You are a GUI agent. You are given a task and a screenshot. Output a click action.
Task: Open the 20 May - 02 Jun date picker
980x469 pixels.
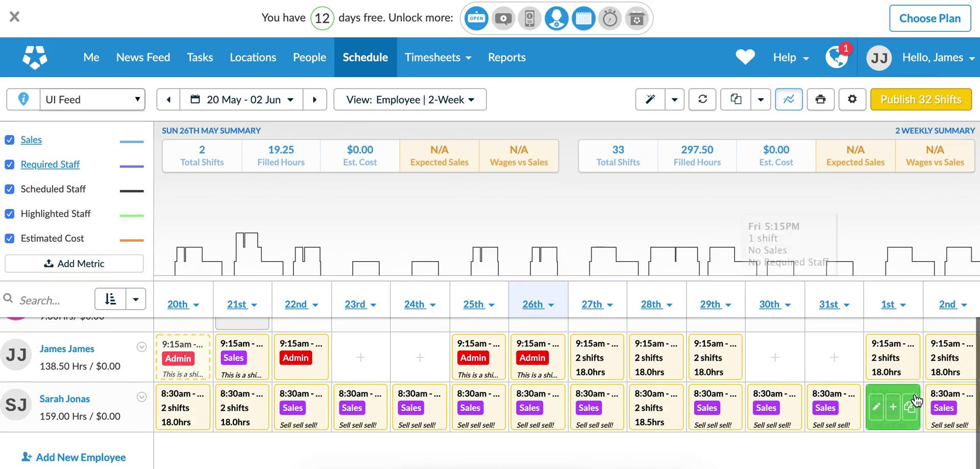point(241,100)
